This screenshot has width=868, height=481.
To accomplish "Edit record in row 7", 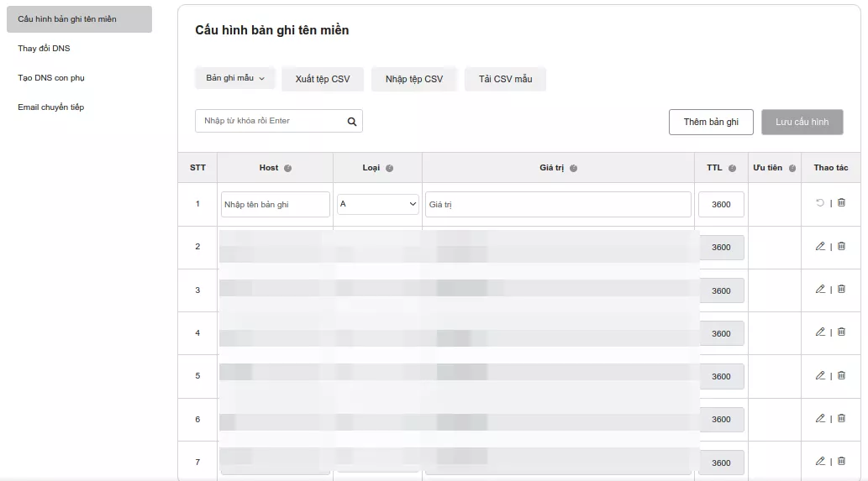I will (820, 461).
